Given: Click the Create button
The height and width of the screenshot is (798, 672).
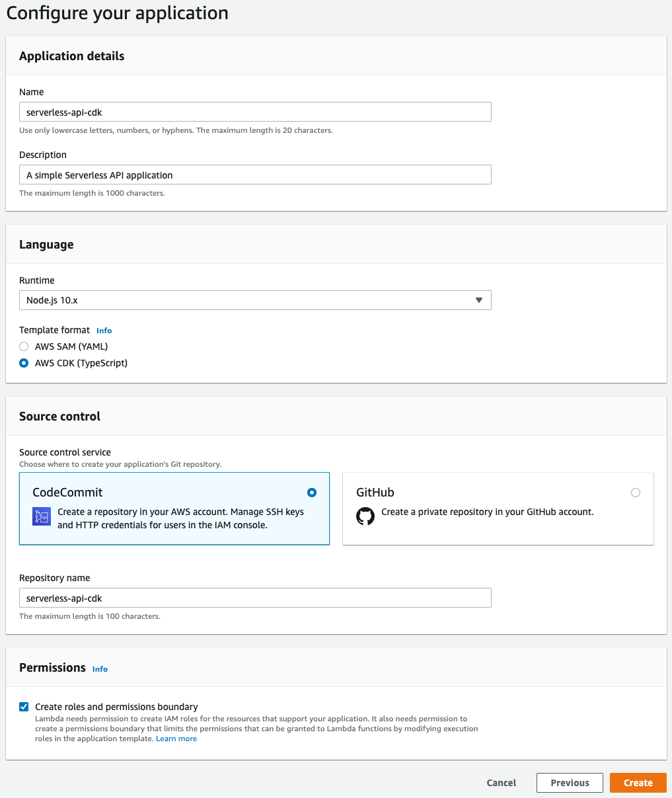Looking at the screenshot, I should click(x=637, y=782).
